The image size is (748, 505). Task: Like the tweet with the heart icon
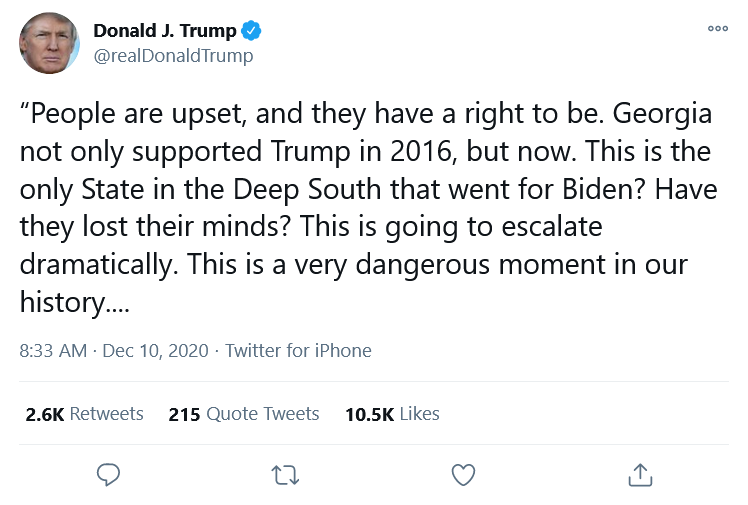pyautogui.click(x=463, y=475)
